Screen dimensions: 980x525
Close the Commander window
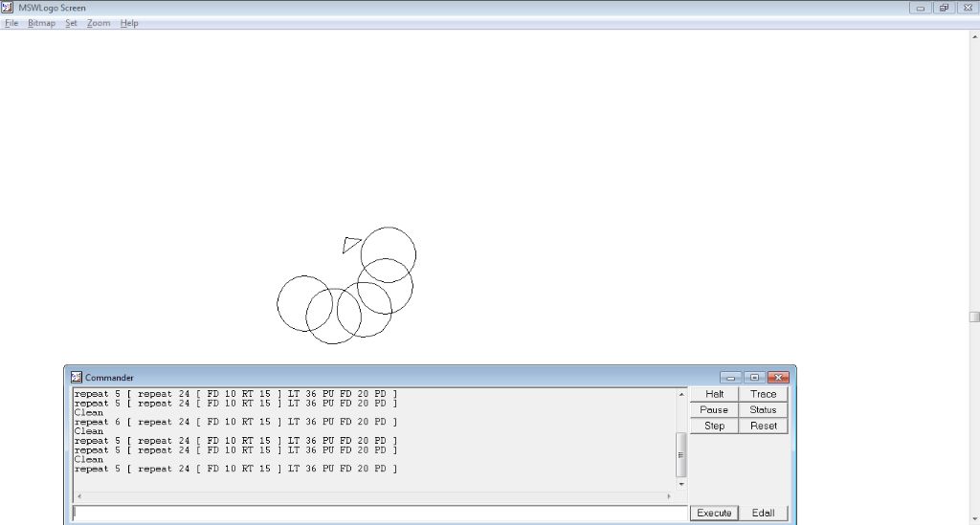(778, 377)
